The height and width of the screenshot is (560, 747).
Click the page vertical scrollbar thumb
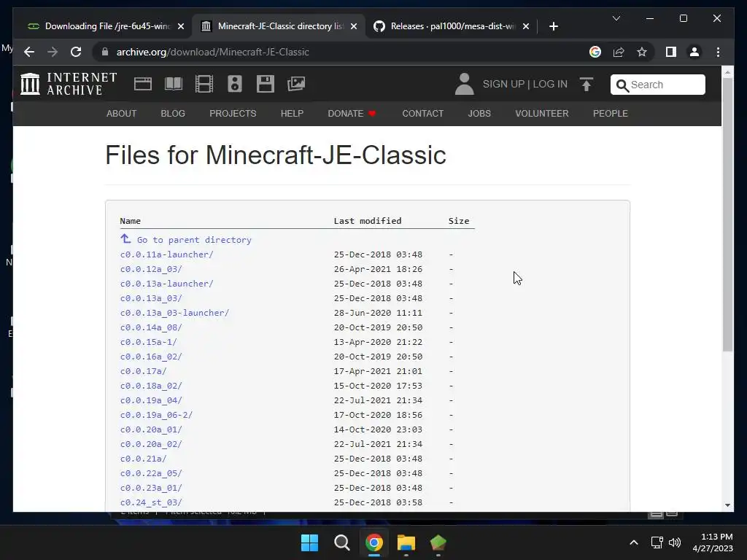coord(727,214)
